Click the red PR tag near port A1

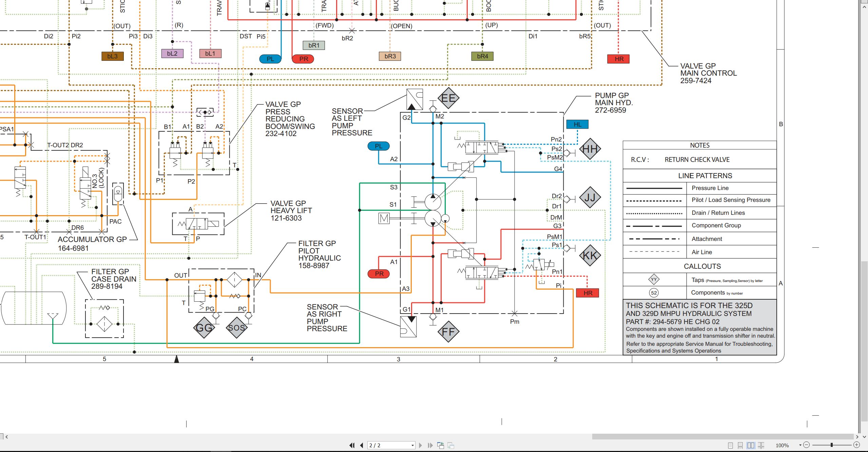coord(379,274)
